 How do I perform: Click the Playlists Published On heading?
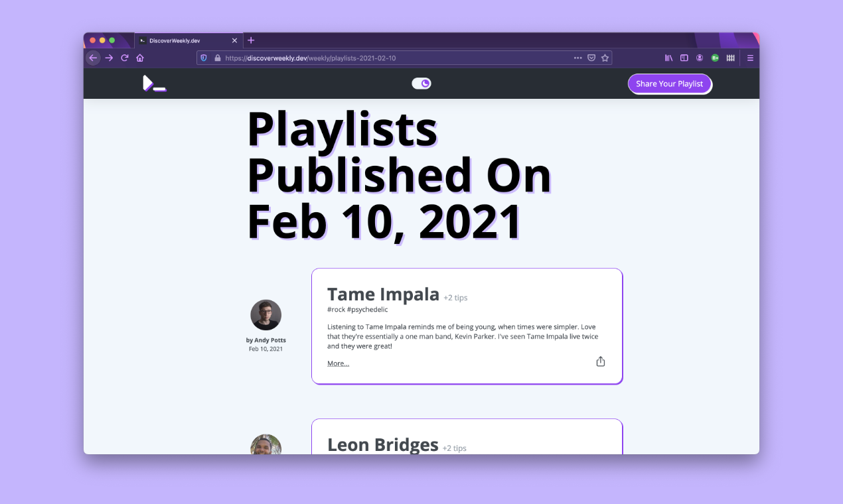400,175
